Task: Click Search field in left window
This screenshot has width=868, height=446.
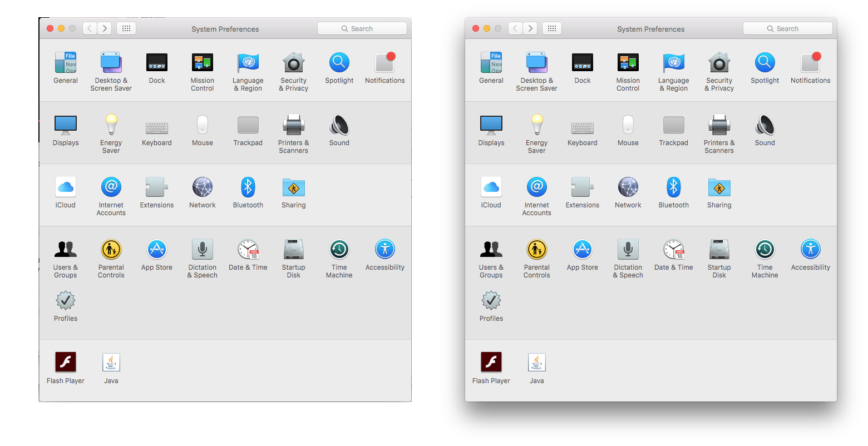Action: click(362, 29)
